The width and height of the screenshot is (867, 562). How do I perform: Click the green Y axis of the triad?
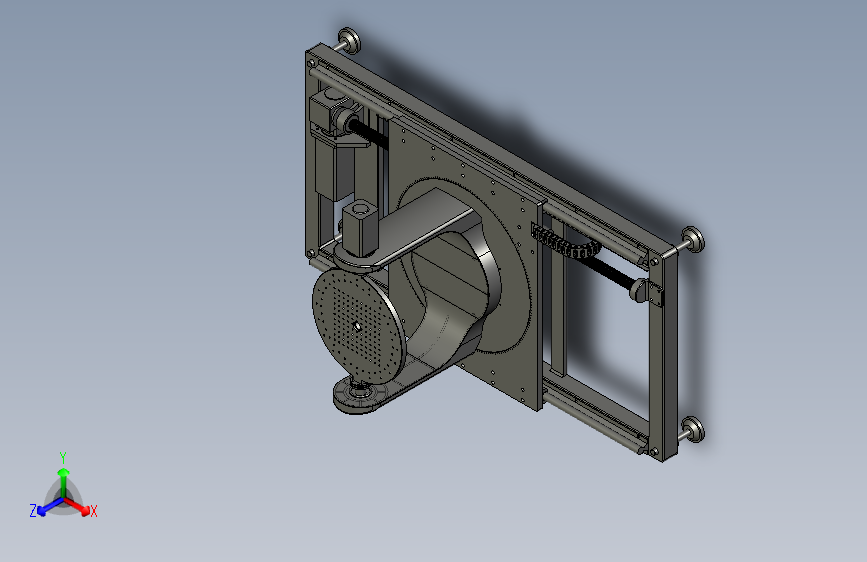(64, 483)
